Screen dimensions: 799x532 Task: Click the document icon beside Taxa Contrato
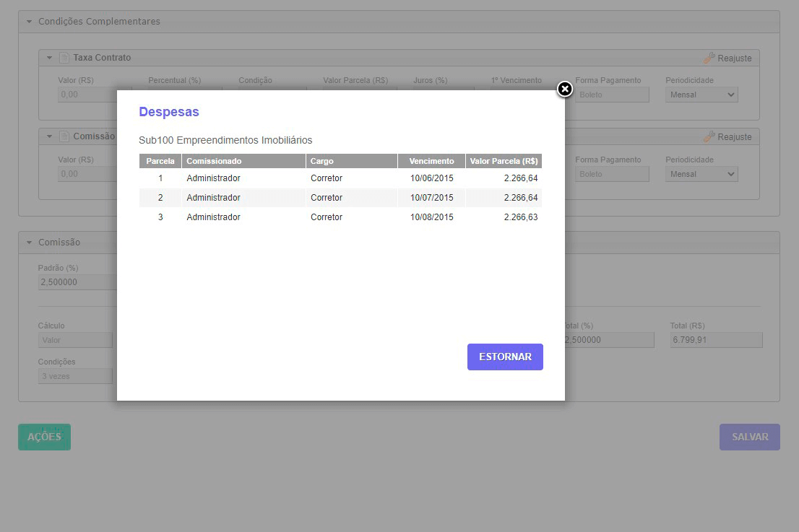tap(64, 58)
